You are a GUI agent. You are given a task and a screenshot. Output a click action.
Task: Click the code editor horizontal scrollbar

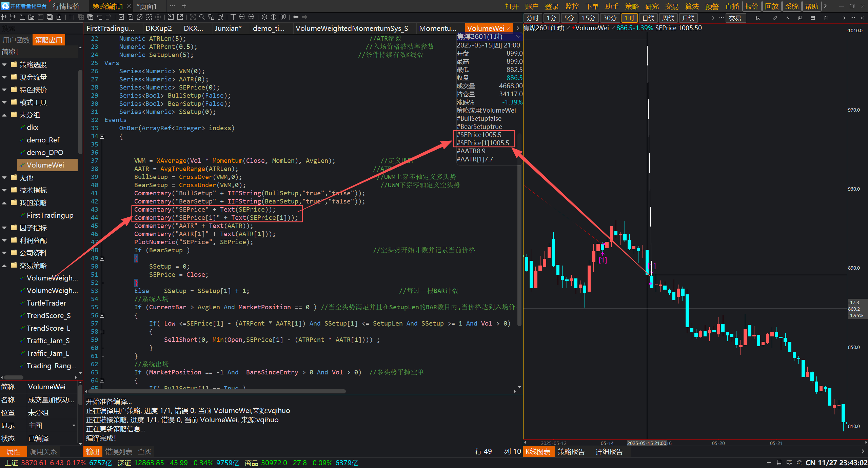click(x=217, y=391)
